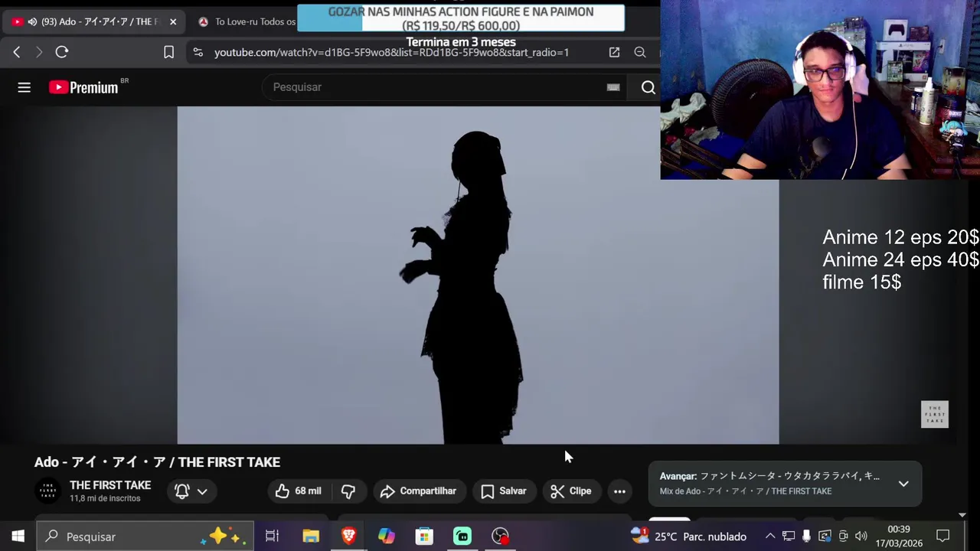The image size is (980, 551).
Task: Open Microsoft Store from taskbar
Action: (x=424, y=536)
